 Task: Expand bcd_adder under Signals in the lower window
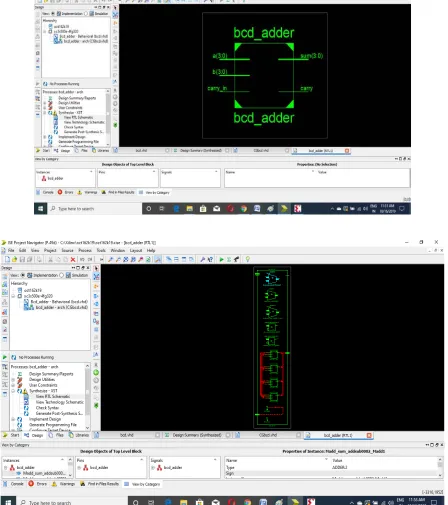(153, 467)
